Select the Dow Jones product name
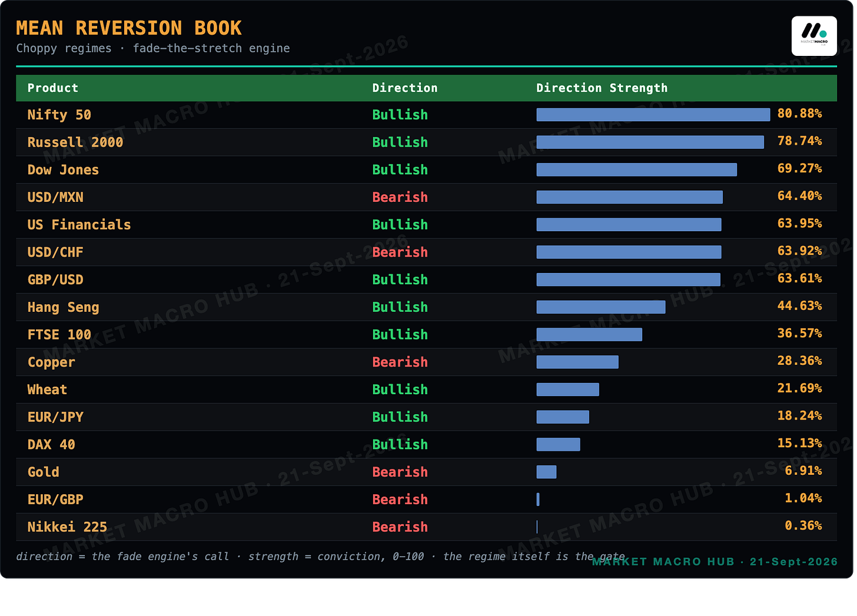The width and height of the screenshot is (857, 616). coord(63,170)
